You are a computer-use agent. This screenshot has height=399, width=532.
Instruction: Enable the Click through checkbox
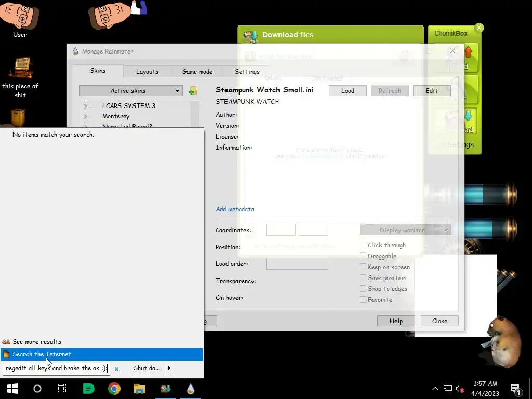coord(363,245)
